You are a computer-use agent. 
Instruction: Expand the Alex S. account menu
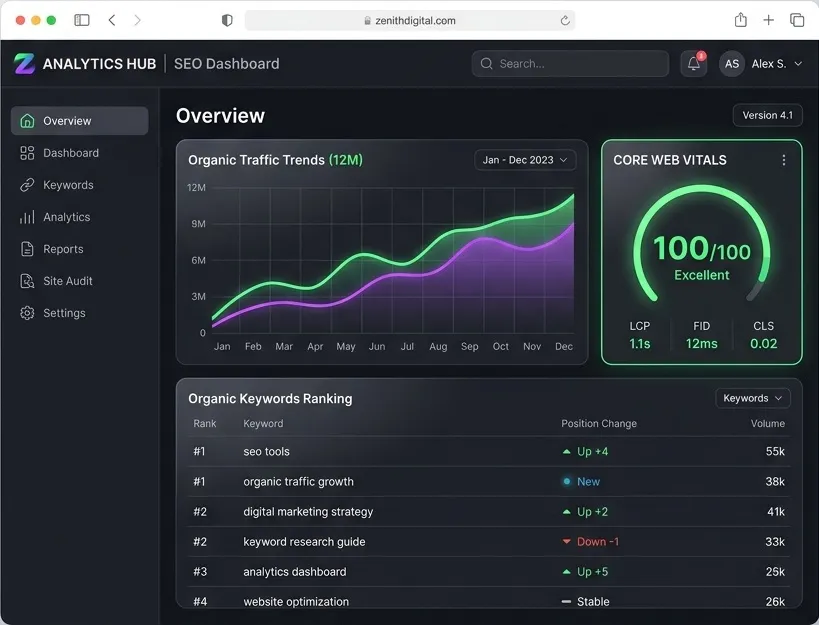pyautogui.click(x=761, y=64)
